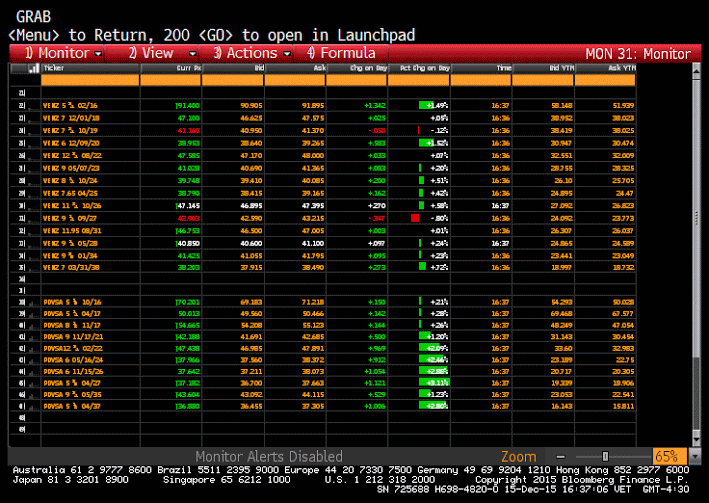Image resolution: width=709 pixels, height=503 pixels.
Task: Open the 3) Actions menu
Action: (246, 53)
